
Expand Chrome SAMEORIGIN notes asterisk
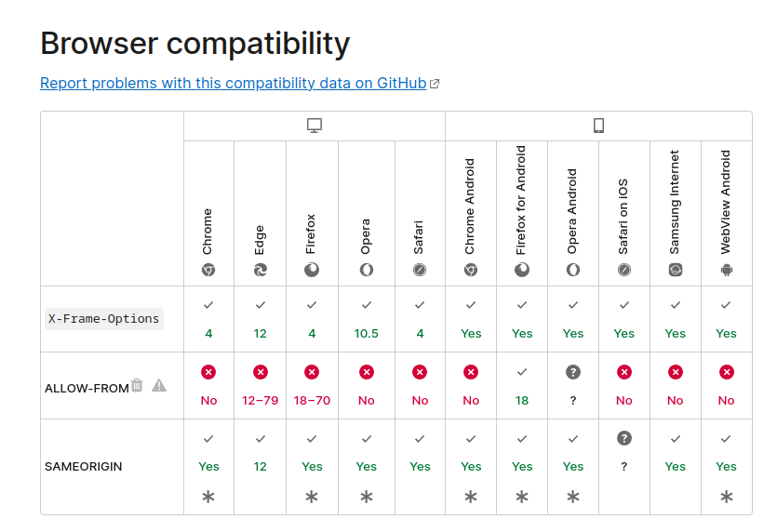coord(208,497)
